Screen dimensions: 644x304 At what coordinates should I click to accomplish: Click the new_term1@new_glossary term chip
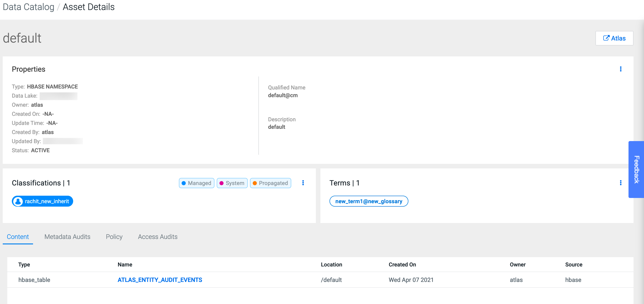point(368,201)
